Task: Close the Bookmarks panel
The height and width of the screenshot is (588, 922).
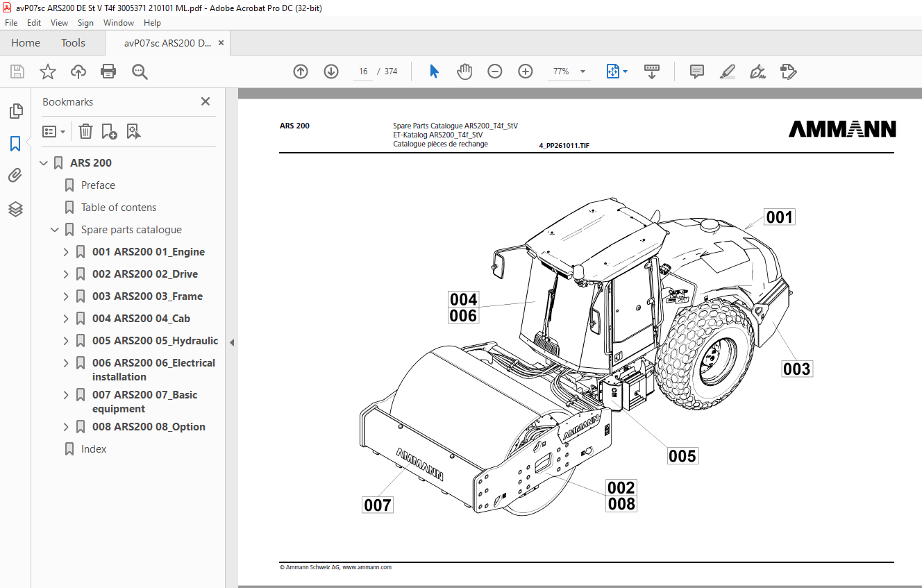Action: pyautogui.click(x=206, y=101)
